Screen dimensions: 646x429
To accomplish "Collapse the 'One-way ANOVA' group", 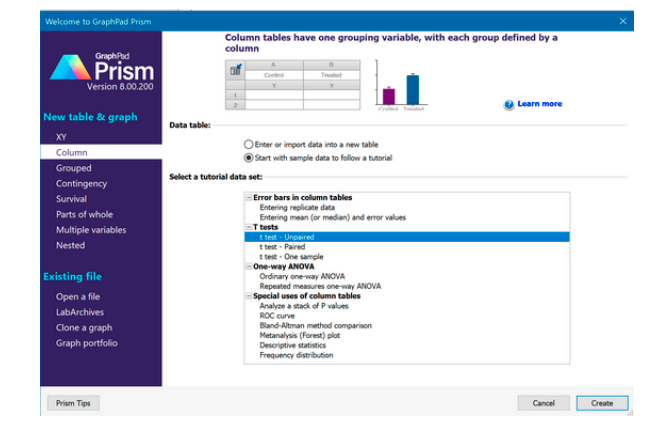I will tap(248, 267).
